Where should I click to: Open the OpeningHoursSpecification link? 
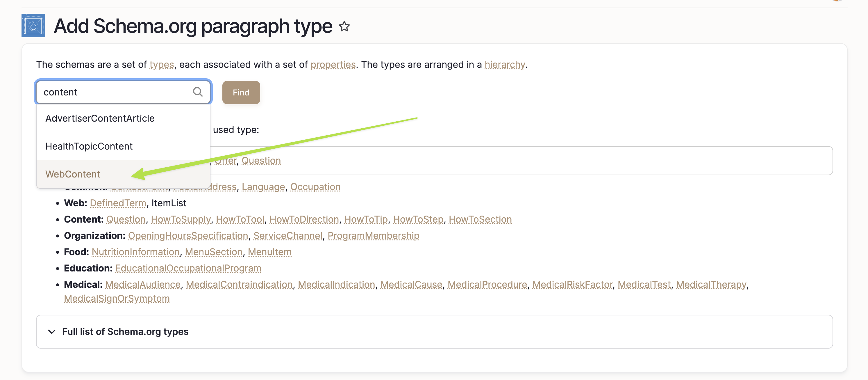[x=188, y=235]
